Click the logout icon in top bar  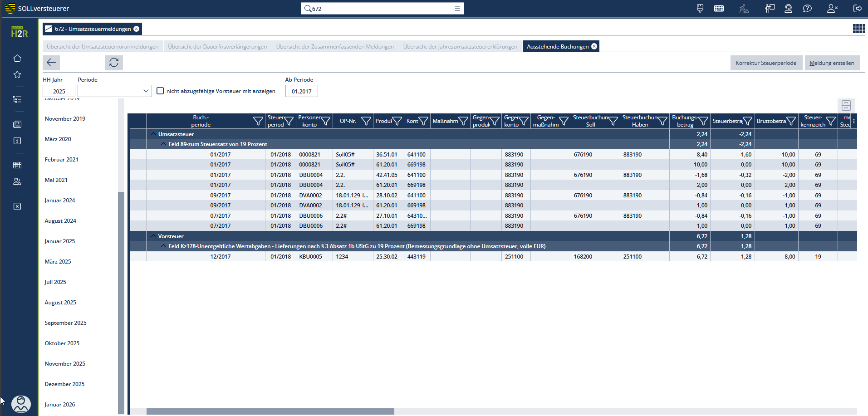tap(858, 9)
